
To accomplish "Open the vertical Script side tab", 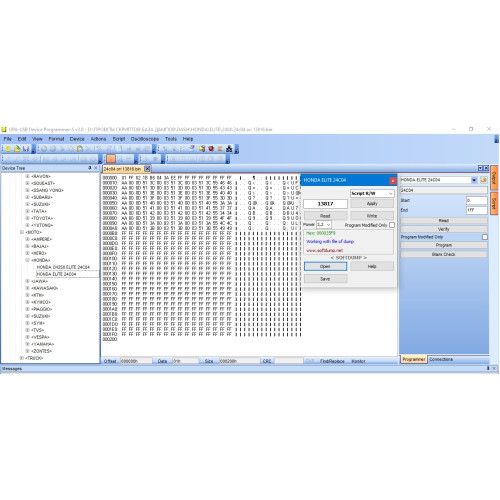I will point(494,203).
